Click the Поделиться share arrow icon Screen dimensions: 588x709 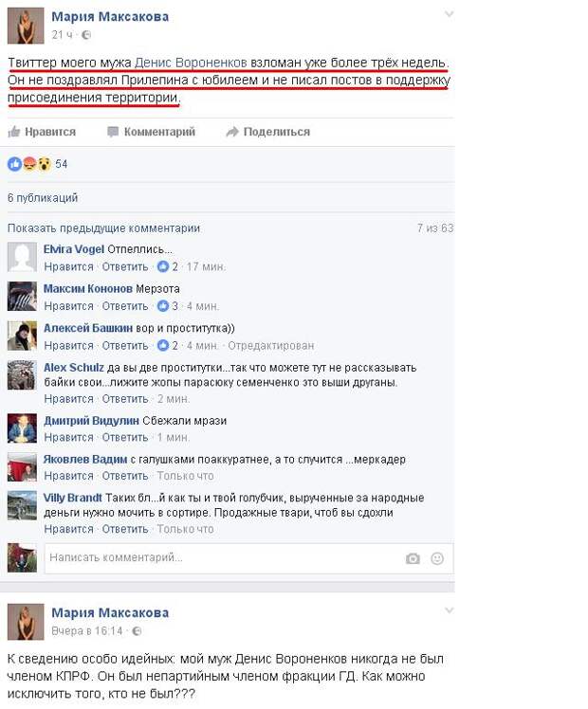point(232,132)
